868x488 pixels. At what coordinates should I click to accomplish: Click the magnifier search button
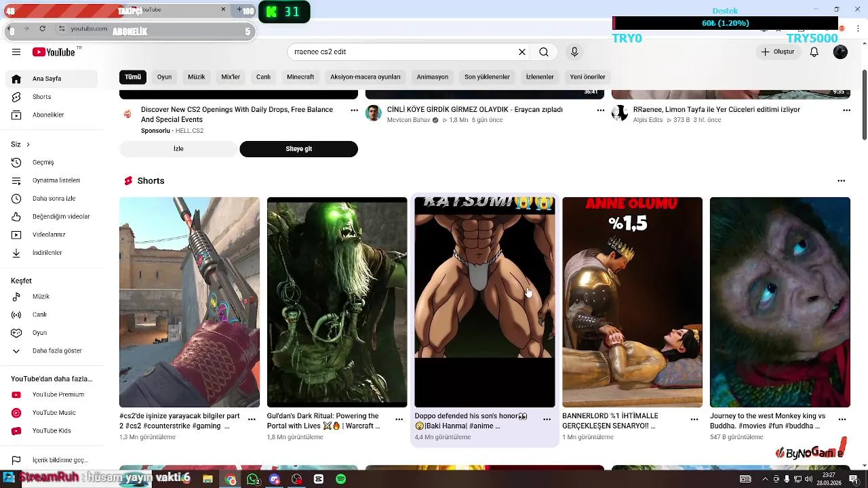pos(544,52)
